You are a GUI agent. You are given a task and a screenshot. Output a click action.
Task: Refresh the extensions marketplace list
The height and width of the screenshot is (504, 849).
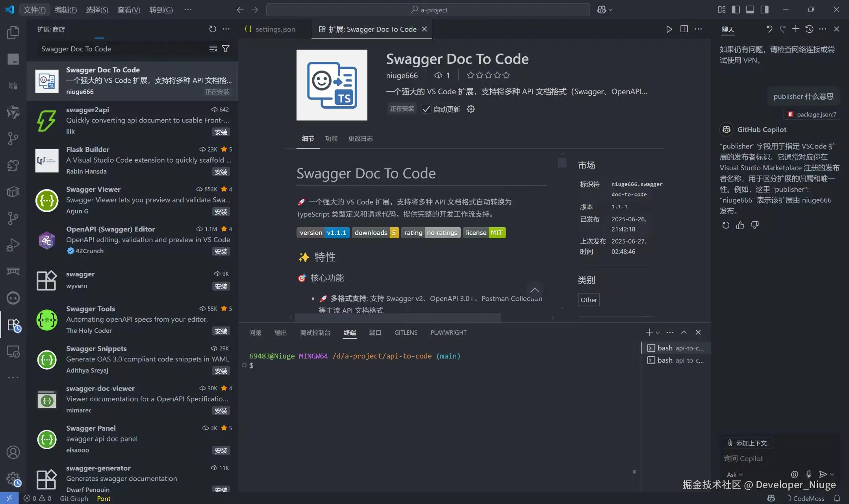[213, 29]
